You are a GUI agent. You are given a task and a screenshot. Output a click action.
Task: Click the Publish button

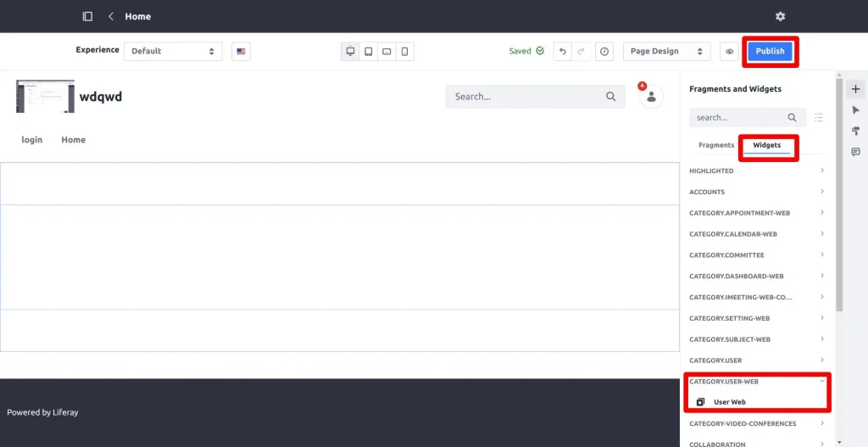[x=770, y=51]
